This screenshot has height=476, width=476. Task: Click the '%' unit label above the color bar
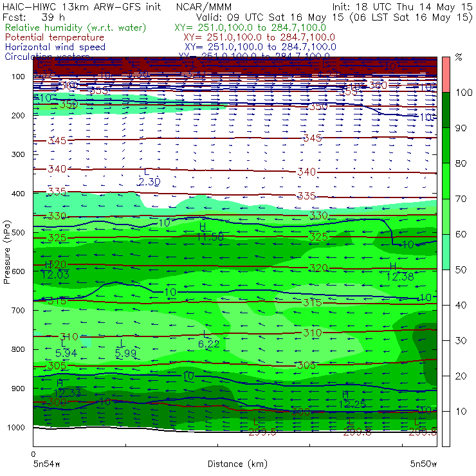click(459, 57)
